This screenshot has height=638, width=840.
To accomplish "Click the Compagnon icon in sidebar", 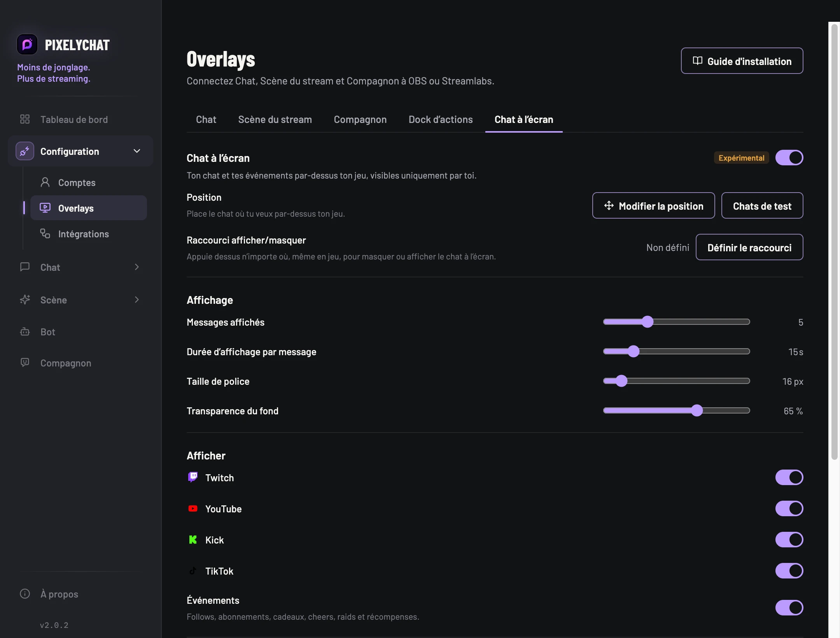I will coord(25,363).
